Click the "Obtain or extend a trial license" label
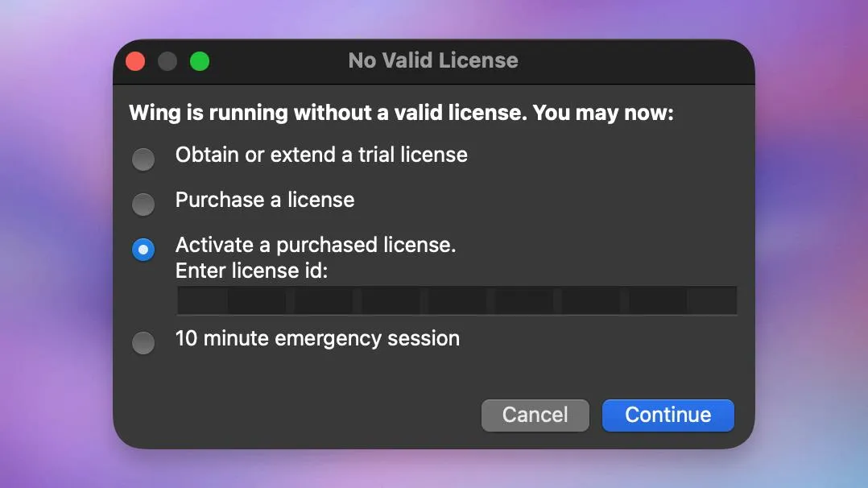Viewport: 868px width, 488px height. [321, 155]
